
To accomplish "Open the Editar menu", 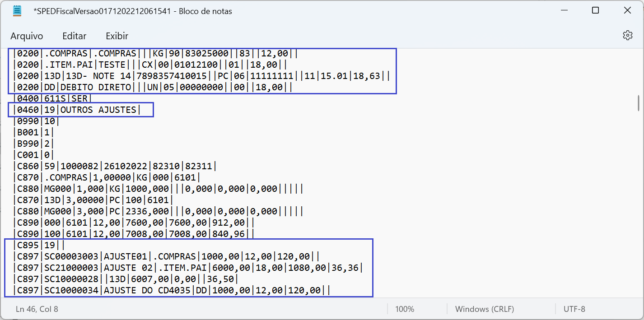I will coord(75,36).
